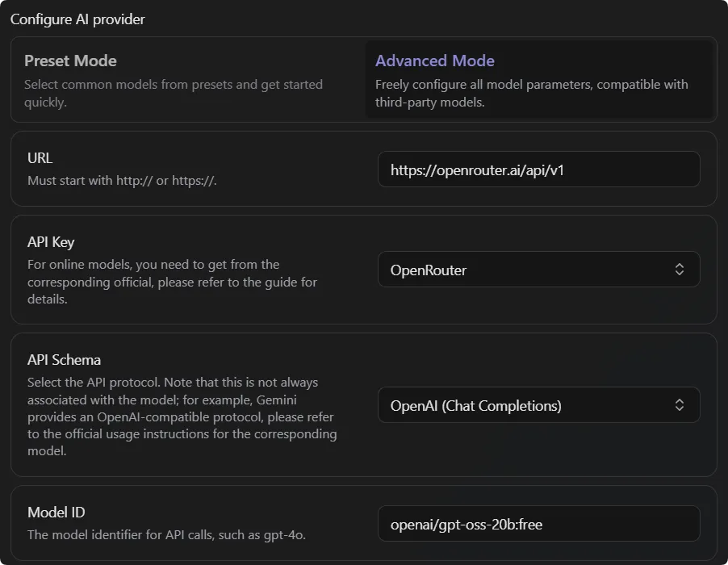Click the "Must start with http://" hint text
Image resolution: width=728 pixels, height=565 pixels.
(x=122, y=180)
